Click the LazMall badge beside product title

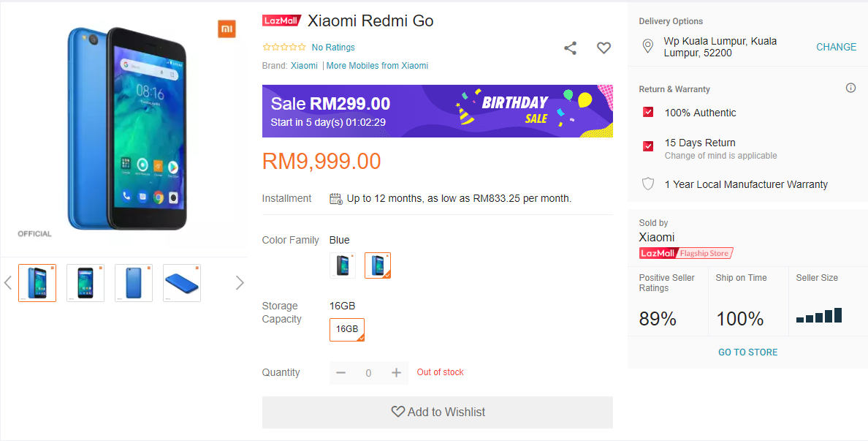point(281,20)
